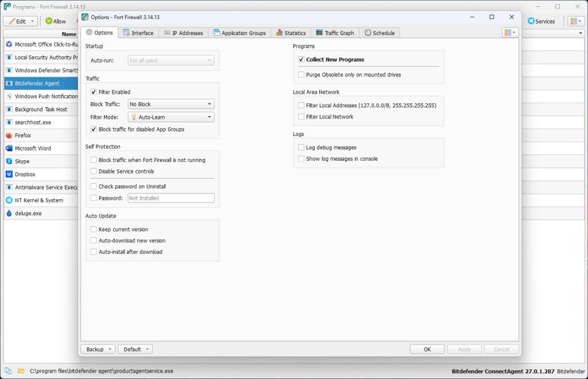The height and width of the screenshot is (379, 588).
Task: Click the Local Security Authority row icon
Action: point(9,57)
